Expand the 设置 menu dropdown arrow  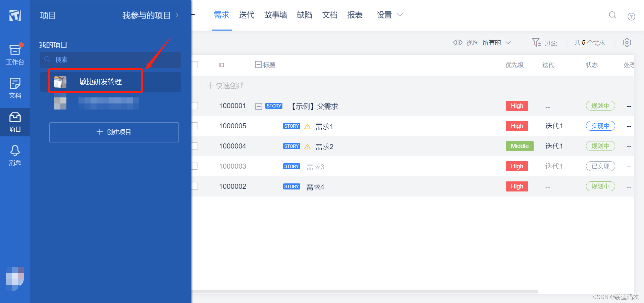coord(399,15)
